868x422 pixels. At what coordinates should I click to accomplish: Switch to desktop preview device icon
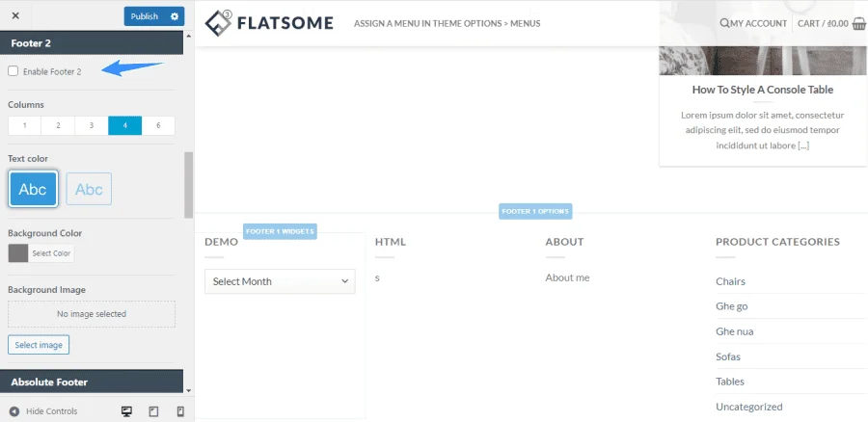click(x=126, y=411)
